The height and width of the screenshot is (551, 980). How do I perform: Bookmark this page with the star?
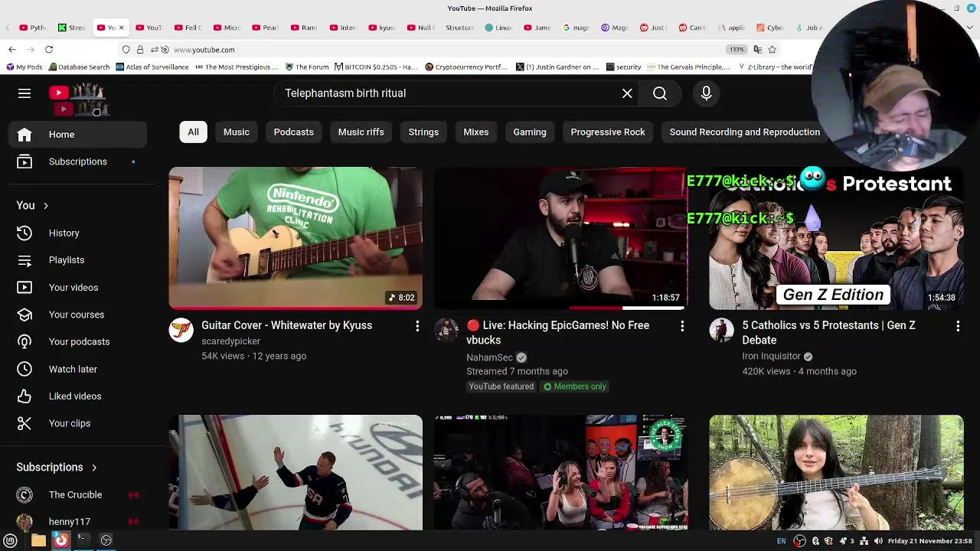[x=773, y=50]
